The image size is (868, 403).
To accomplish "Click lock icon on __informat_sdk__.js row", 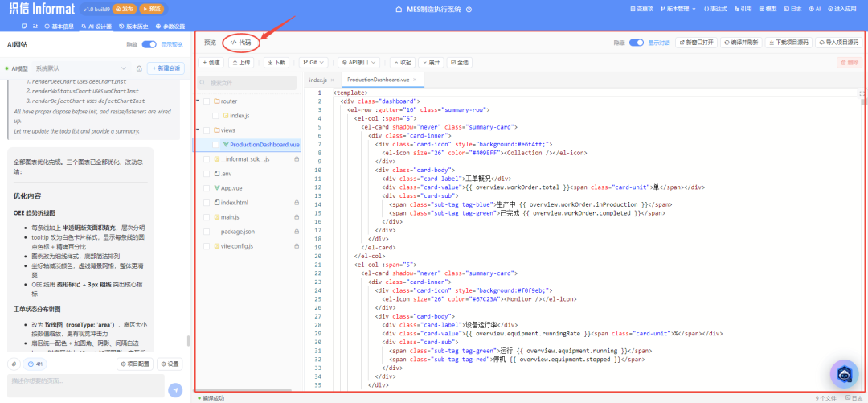I will pyautogui.click(x=297, y=159).
